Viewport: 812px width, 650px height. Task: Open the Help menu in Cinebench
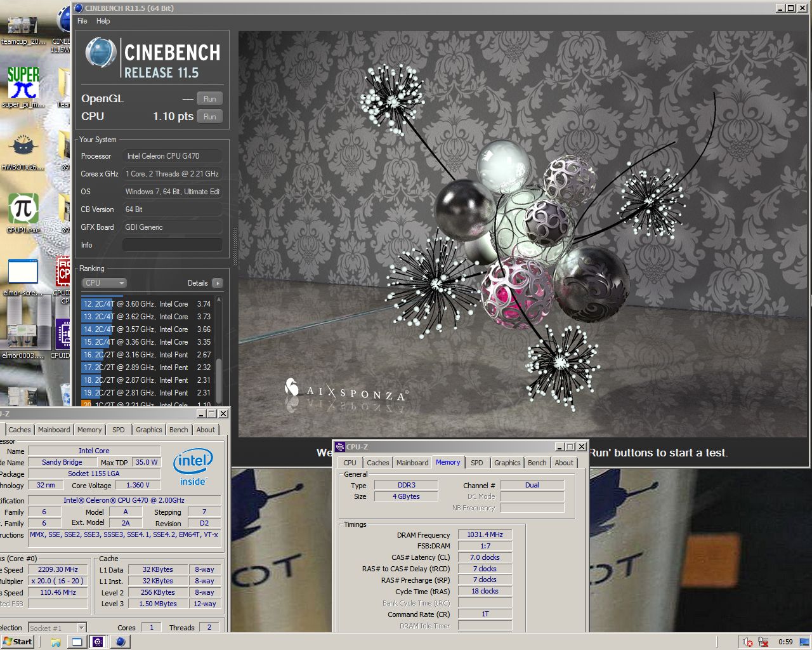click(x=103, y=21)
